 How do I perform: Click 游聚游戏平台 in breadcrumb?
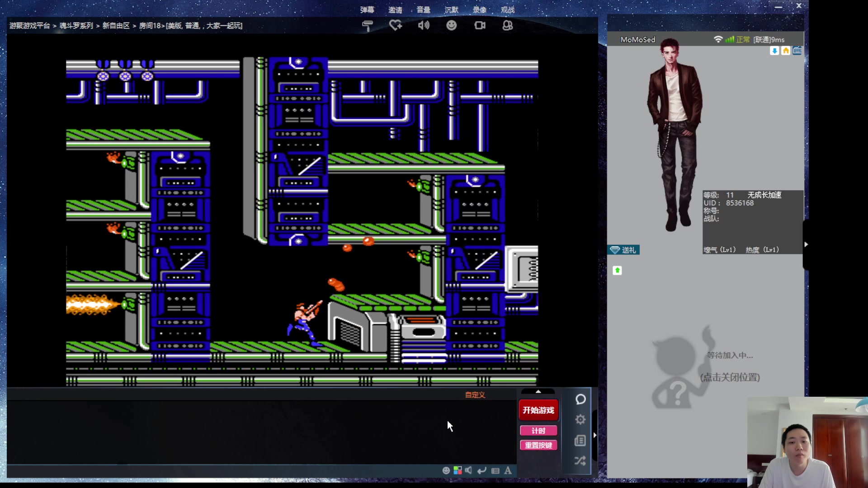(x=30, y=26)
